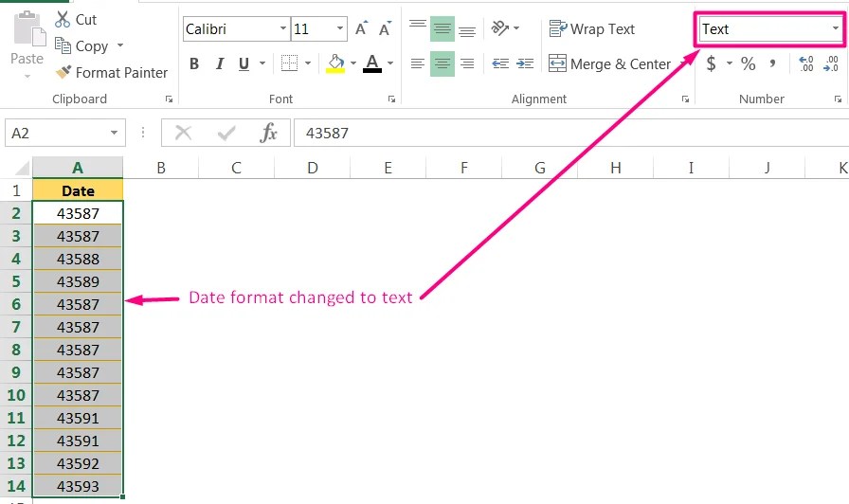Open the Clipboard dialog launcher

tap(169, 99)
